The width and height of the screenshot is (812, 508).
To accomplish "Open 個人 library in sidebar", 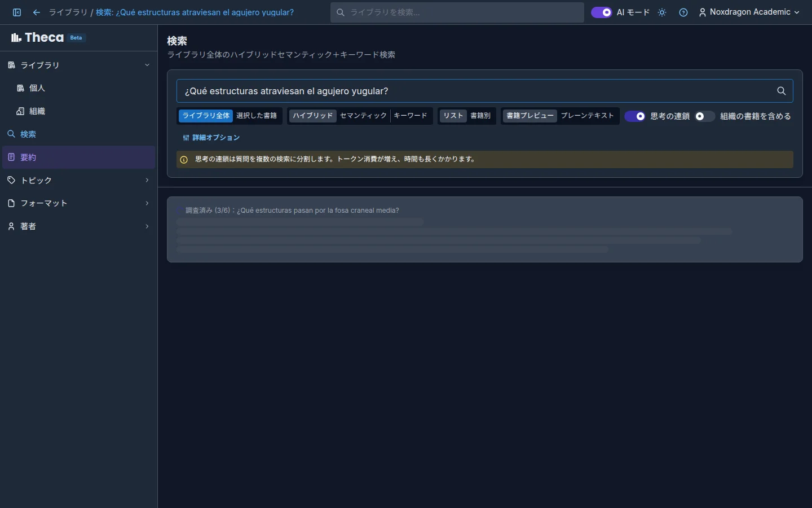I will click(79, 88).
